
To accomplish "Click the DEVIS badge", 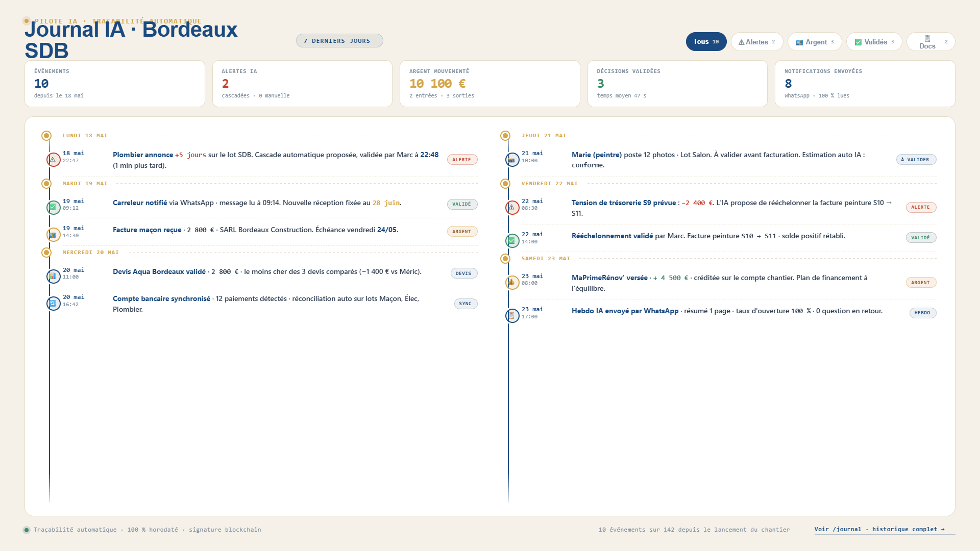I will point(463,273).
